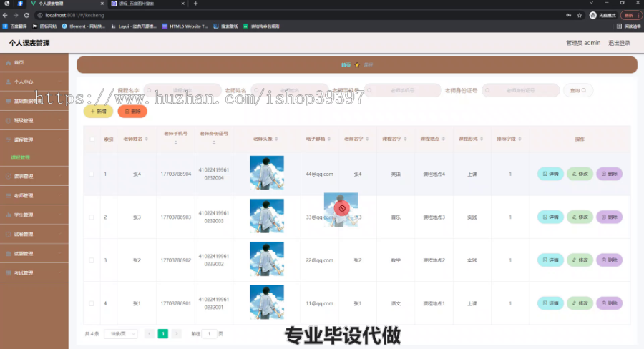This screenshot has height=349, width=644.
Task: Click the bar chart icon beside 学生管理
Action: [x=8, y=215]
